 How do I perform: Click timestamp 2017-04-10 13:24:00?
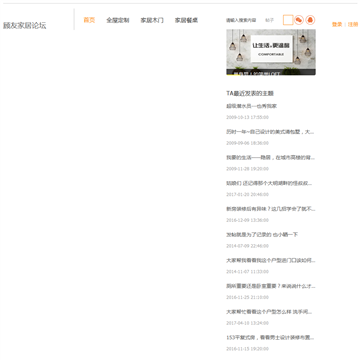(247, 323)
